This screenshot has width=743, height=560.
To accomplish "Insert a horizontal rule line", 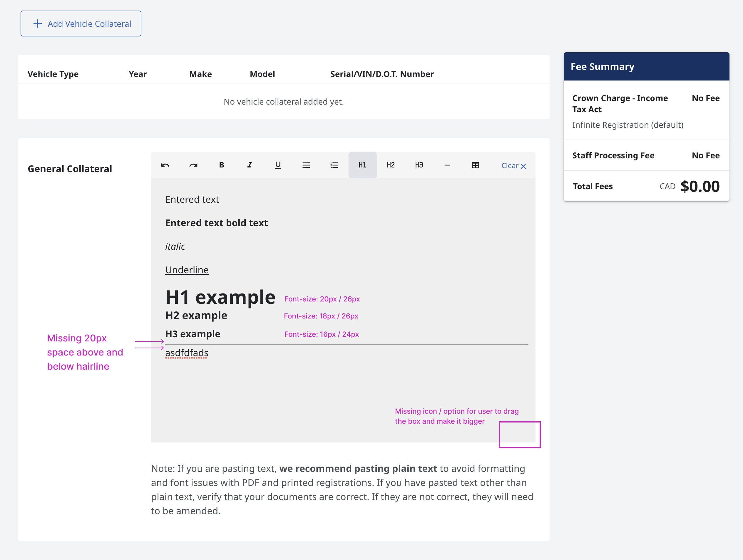I will point(447,165).
